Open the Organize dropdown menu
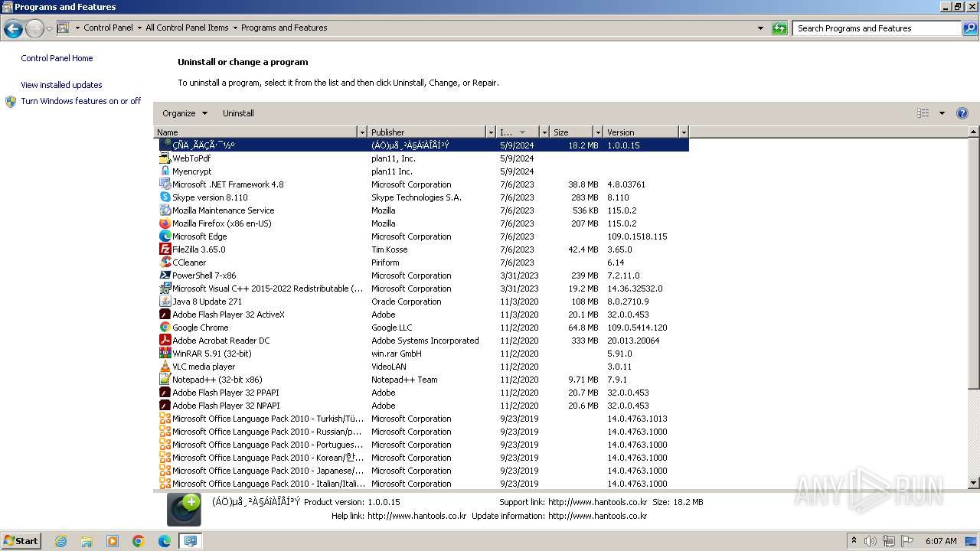Viewport: 980px width, 551px height. coord(185,113)
